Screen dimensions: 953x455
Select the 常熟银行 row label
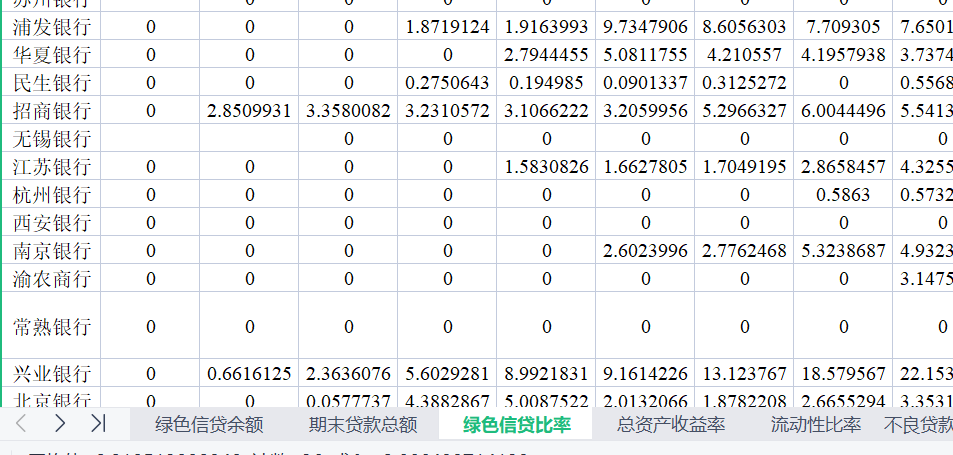click(x=52, y=326)
